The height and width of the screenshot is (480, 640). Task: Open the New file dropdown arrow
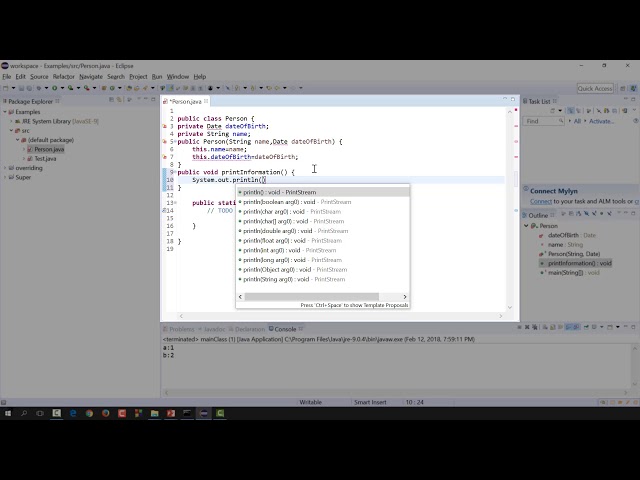point(13,88)
